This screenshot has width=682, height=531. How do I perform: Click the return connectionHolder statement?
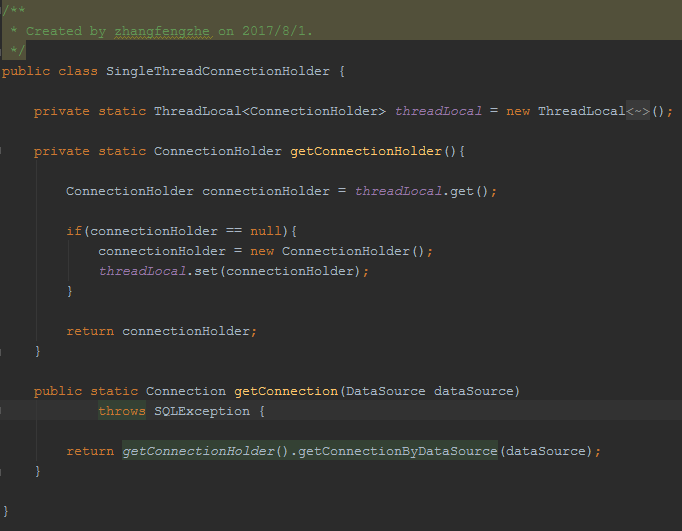[161, 331]
